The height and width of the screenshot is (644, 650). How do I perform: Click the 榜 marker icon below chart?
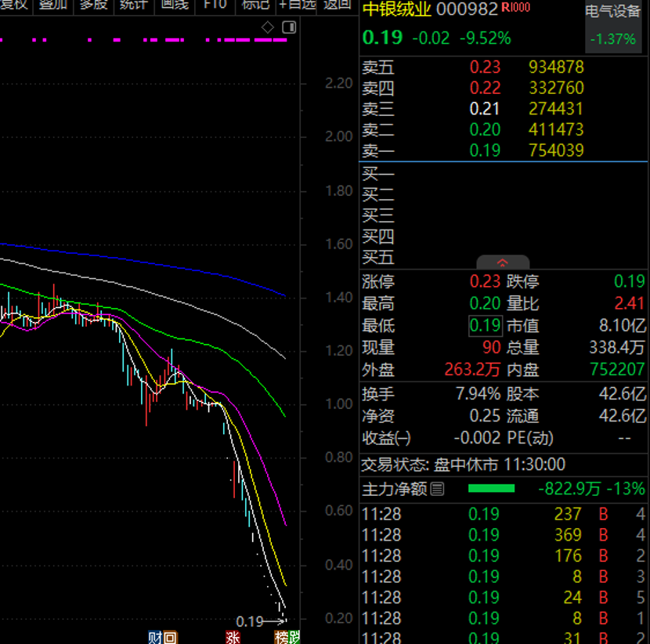pos(280,637)
